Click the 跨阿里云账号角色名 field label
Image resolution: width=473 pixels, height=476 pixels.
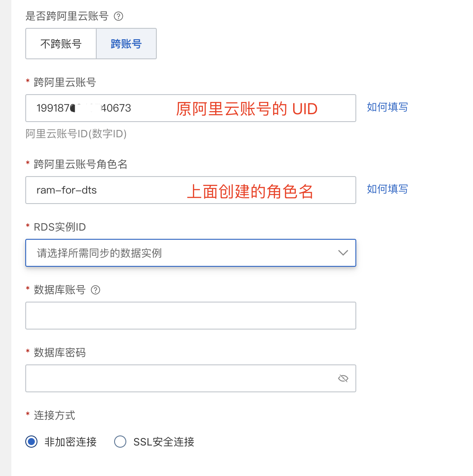click(81, 164)
